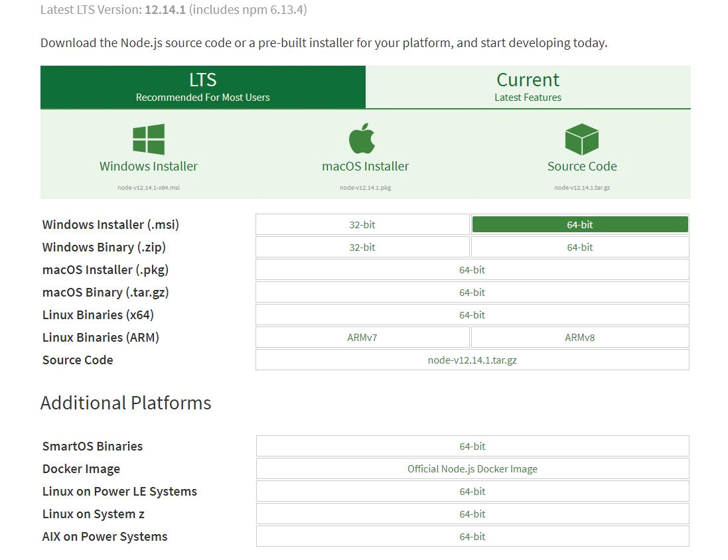
Task: Open Official Node.js Docker Image link
Action: (x=473, y=469)
